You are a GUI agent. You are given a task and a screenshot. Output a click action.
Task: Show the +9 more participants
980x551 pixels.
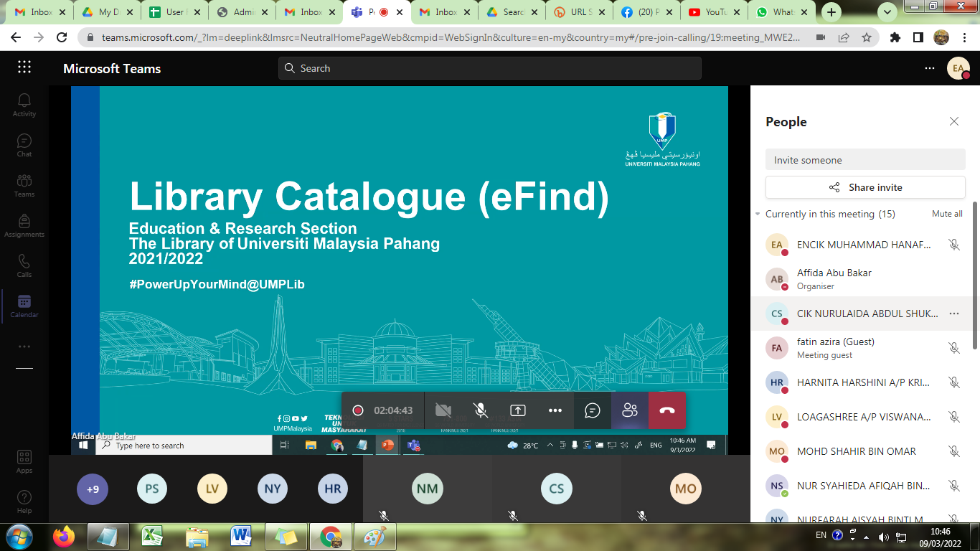pyautogui.click(x=93, y=489)
